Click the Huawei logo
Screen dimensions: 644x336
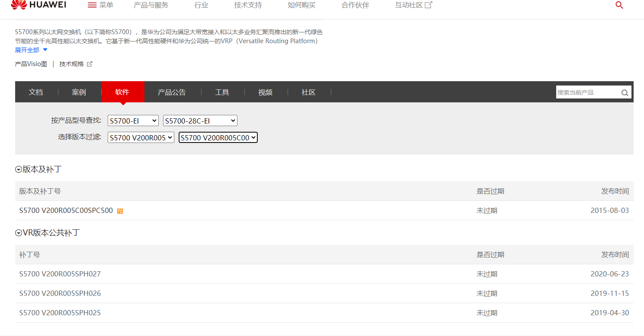[x=38, y=5]
